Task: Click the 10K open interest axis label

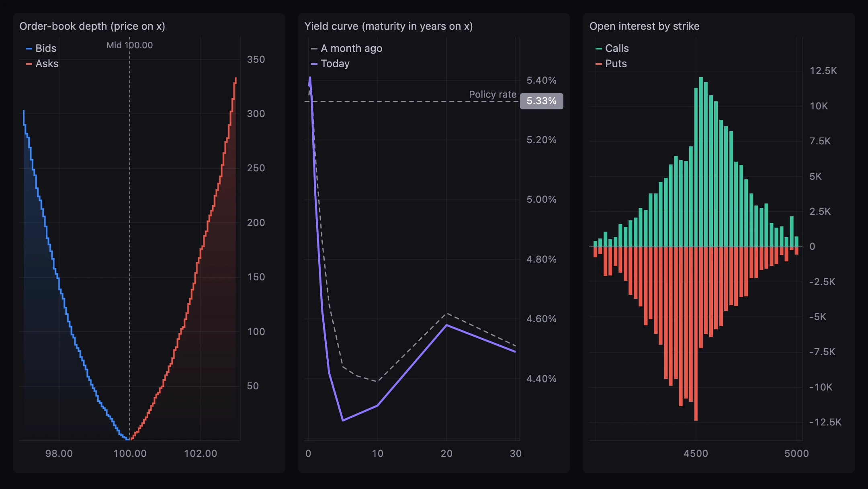Action: coord(819,106)
